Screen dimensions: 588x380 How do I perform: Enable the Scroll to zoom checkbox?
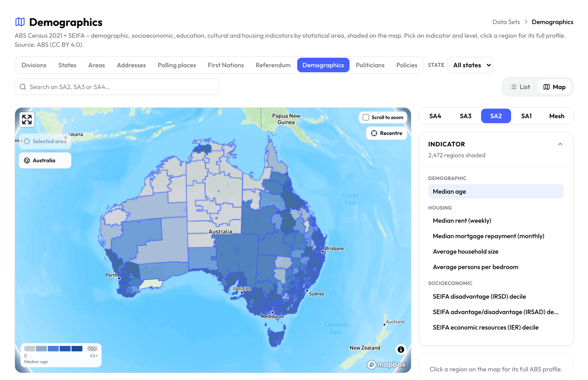366,117
